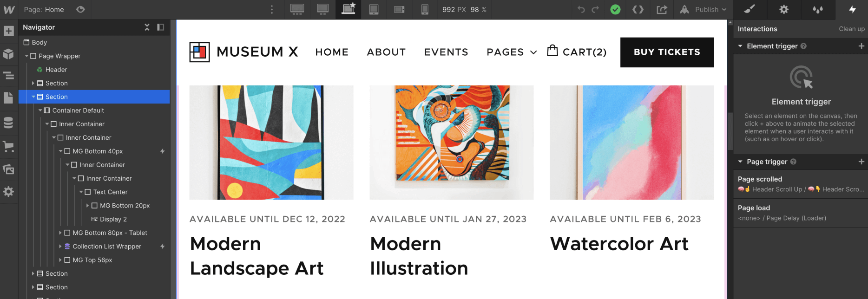Viewport: 868px width, 299px height.
Task: Open the Assets panel icon
Action: point(8,169)
